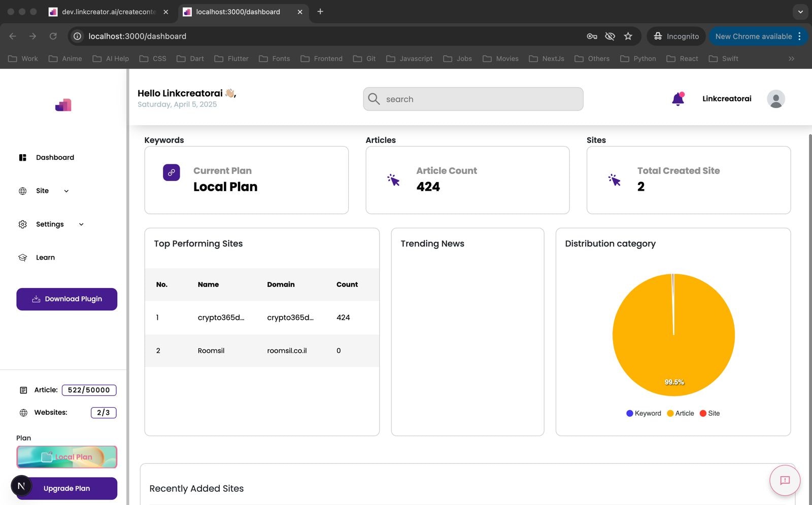Switch to dev.linkcreator.ai browser tab

pos(108,12)
